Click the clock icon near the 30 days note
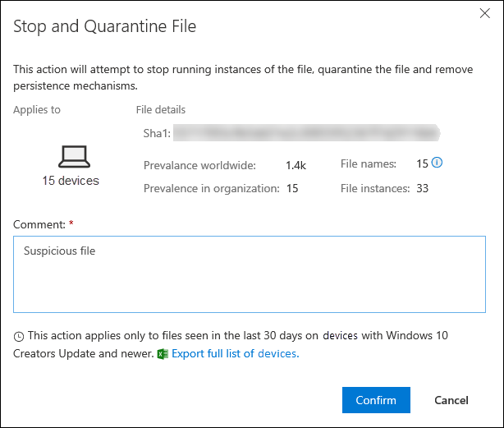504x428 pixels. coord(19,337)
